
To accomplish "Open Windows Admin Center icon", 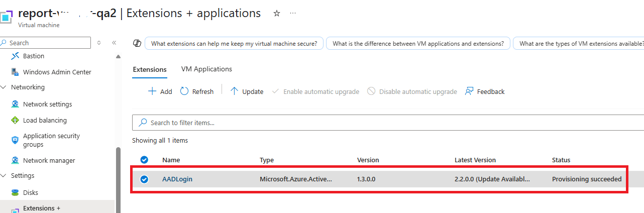I will click(15, 72).
